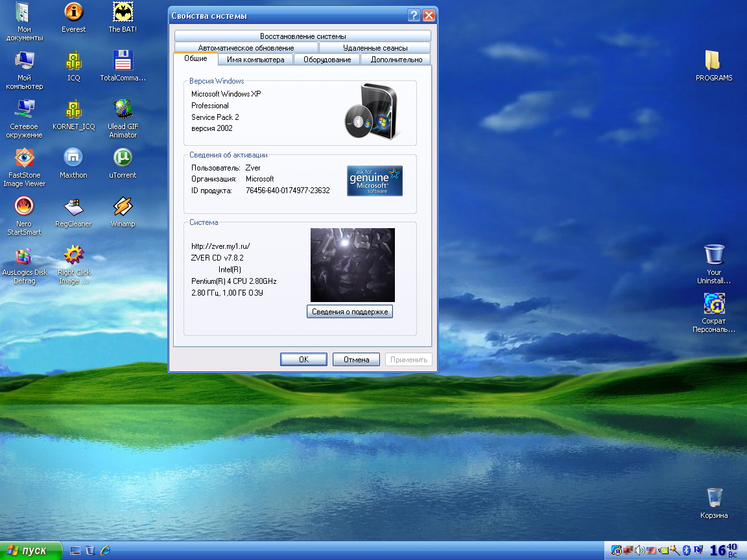Click the Windows XP box image
Screen dimensions: 747x560
click(372, 111)
